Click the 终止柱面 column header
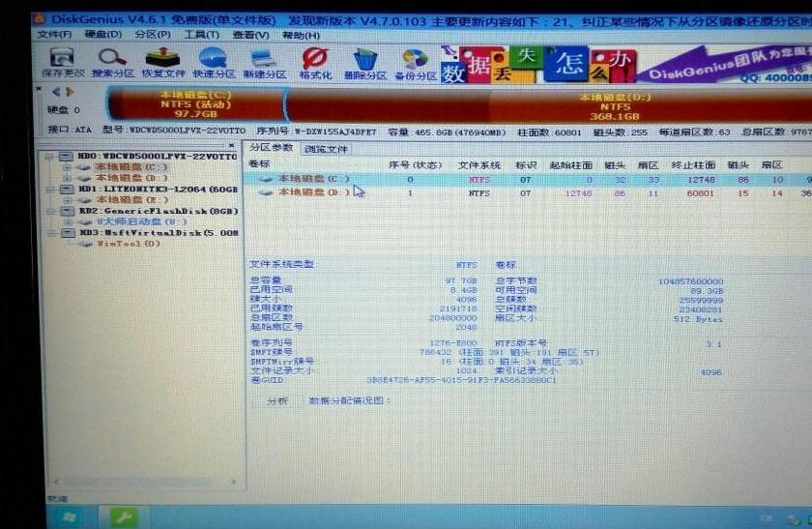Image resolution: width=812 pixels, height=529 pixels. click(693, 164)
